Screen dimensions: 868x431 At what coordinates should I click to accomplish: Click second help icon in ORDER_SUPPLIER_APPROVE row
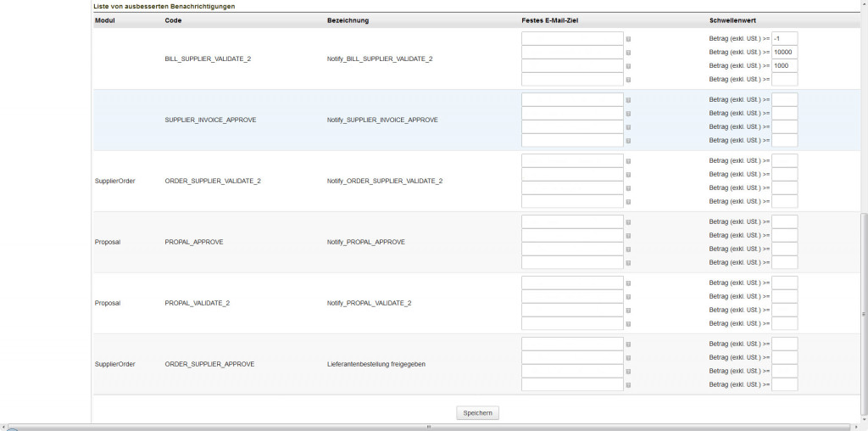click(x=628, y=358)
